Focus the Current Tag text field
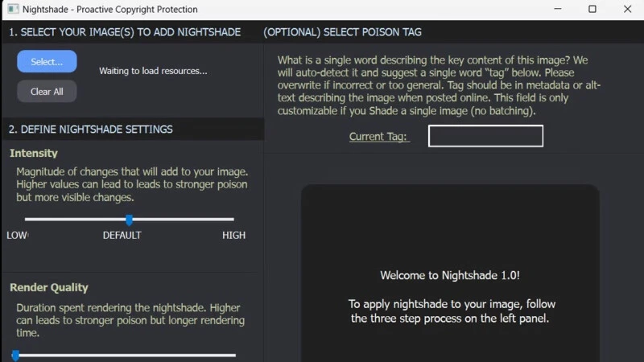 [x=485, y=136]
